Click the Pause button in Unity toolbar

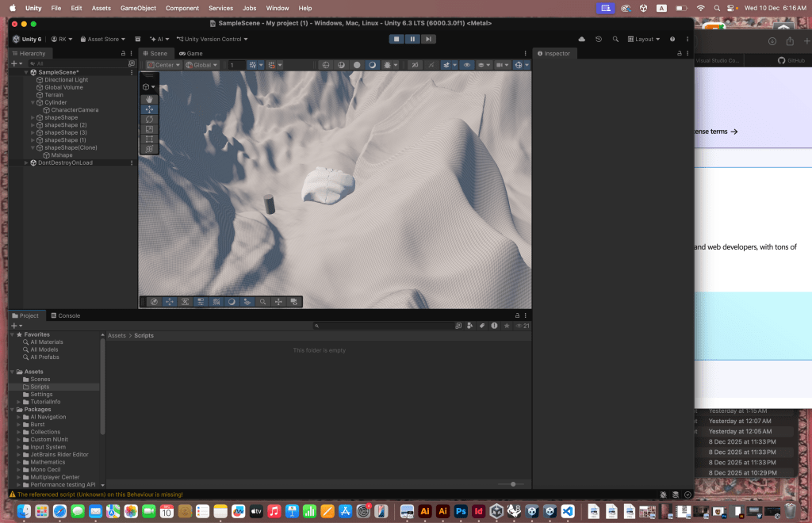click(x=412, y=39)
